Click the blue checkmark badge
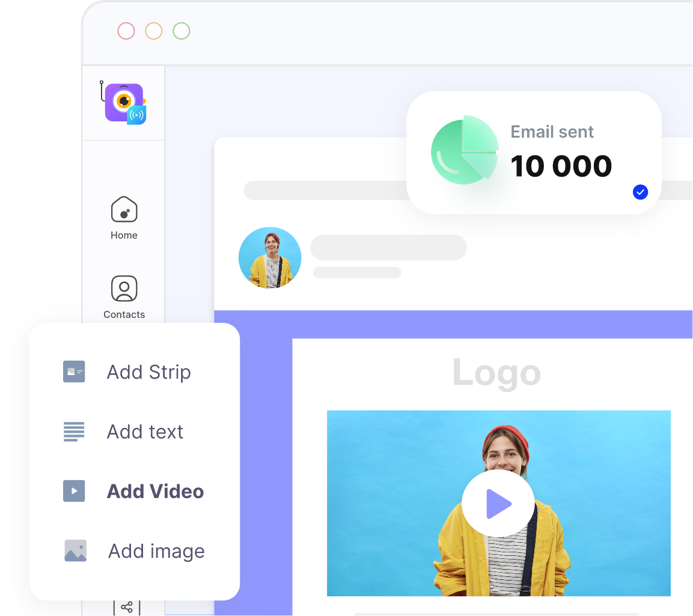 [640, 192]
